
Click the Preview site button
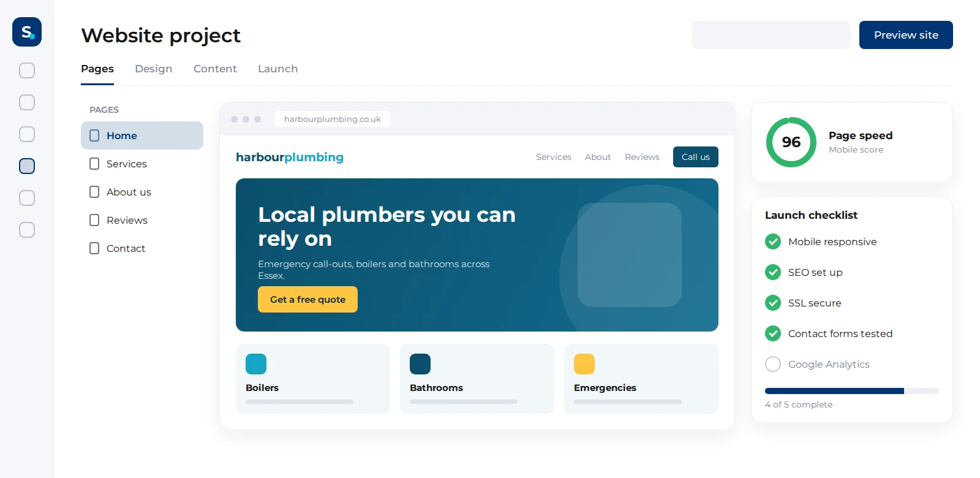(x=906, y=35)
